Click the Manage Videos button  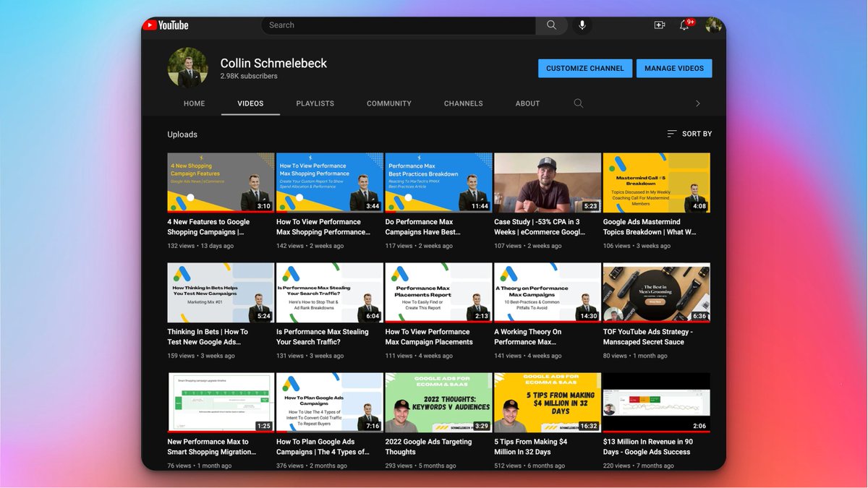[x=674, y=69]
